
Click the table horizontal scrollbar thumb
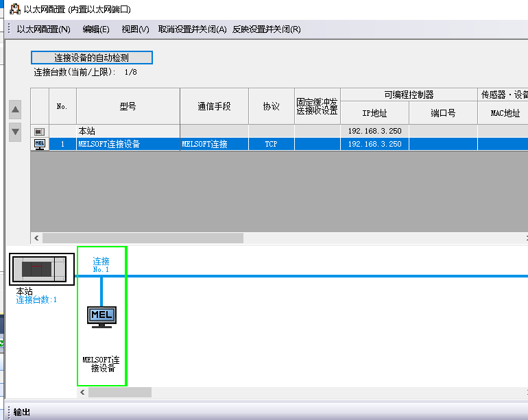pos(143,238)
